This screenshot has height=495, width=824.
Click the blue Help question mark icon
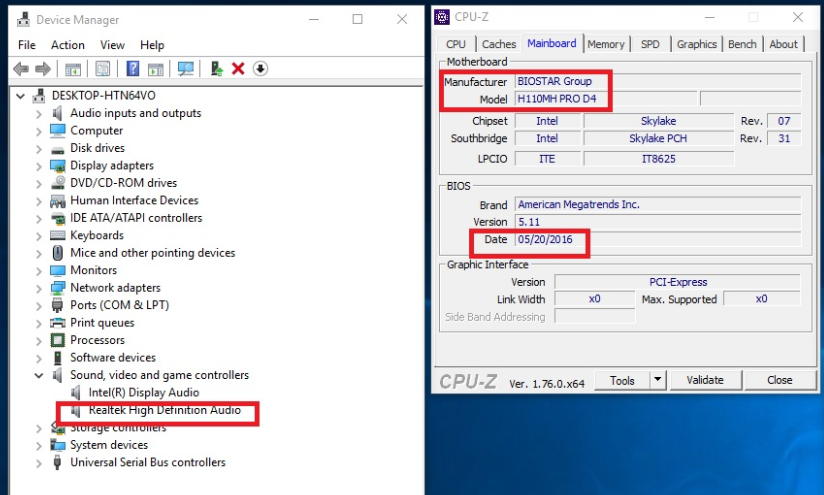132,68
